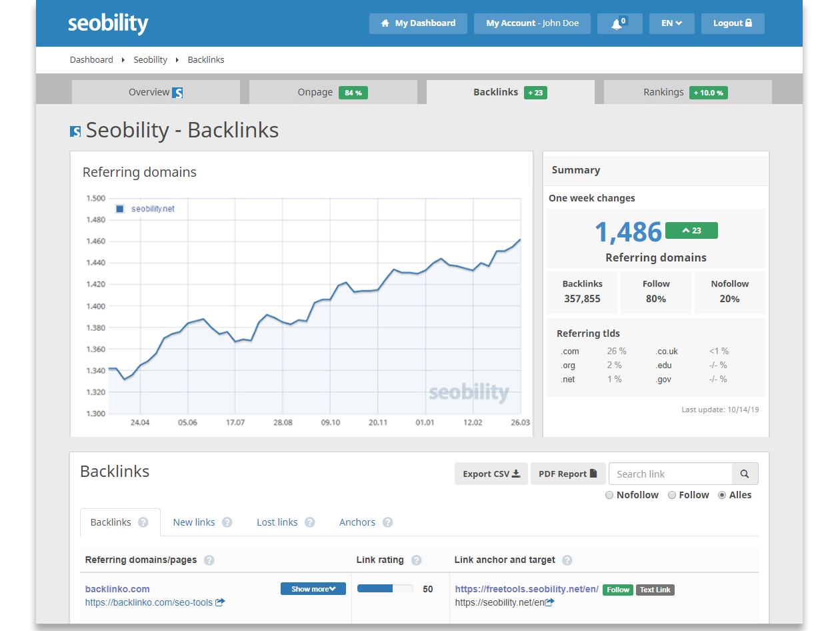Screen dimensions: 840x631
Task: Click help icon next to New links
Action: coord(227,522)
